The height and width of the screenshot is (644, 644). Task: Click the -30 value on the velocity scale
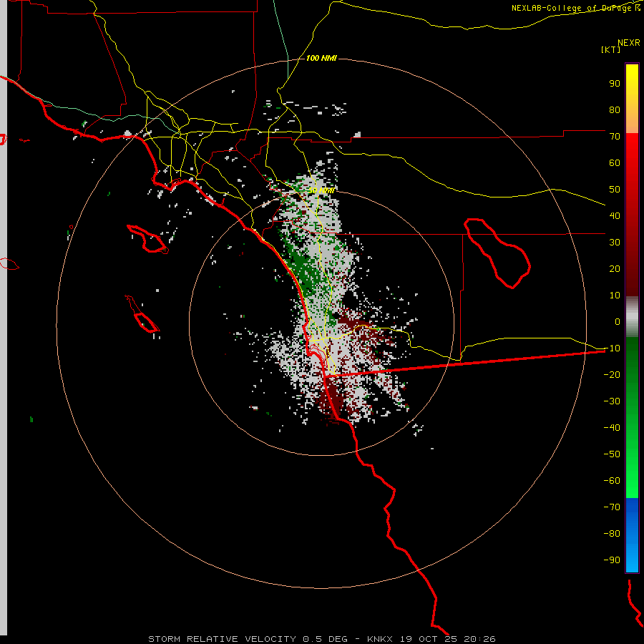tap(612, 401)
